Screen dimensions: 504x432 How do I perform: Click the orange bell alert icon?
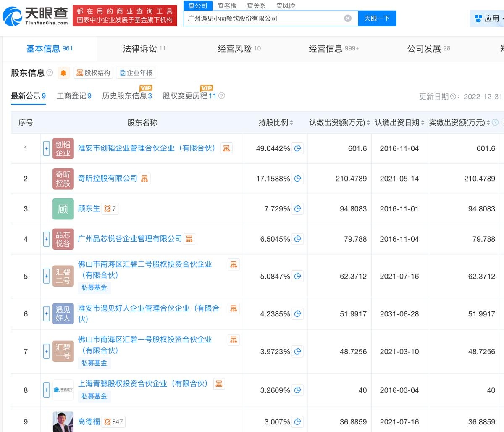pyautogui.click(x=63, y=73)
